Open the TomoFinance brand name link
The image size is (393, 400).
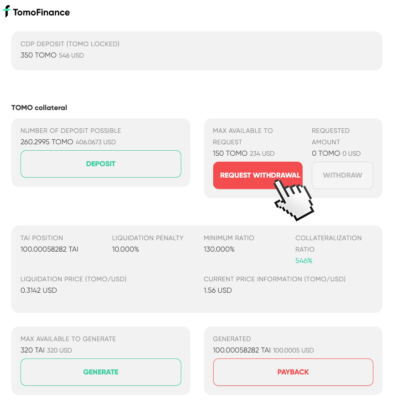click(x=41, y=13)
